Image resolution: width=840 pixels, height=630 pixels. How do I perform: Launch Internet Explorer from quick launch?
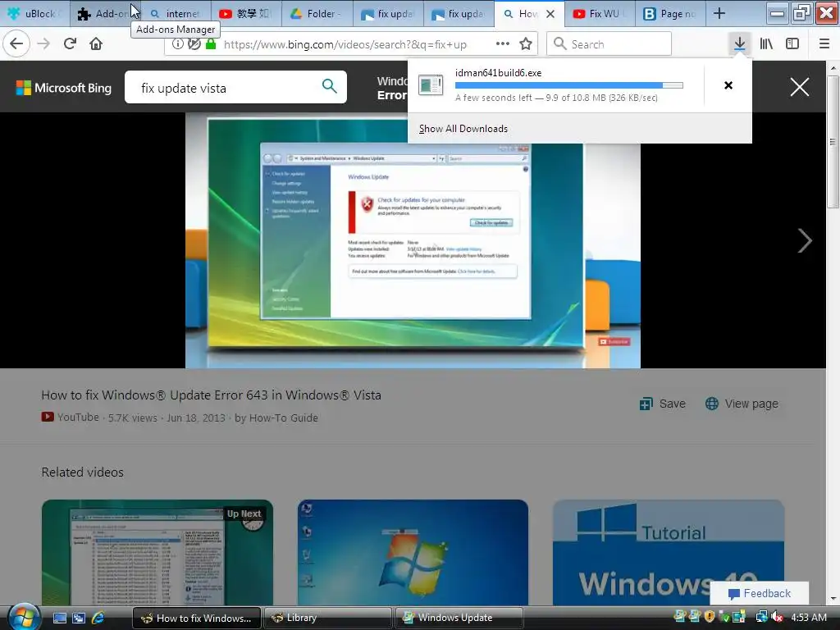pos(98,619)
